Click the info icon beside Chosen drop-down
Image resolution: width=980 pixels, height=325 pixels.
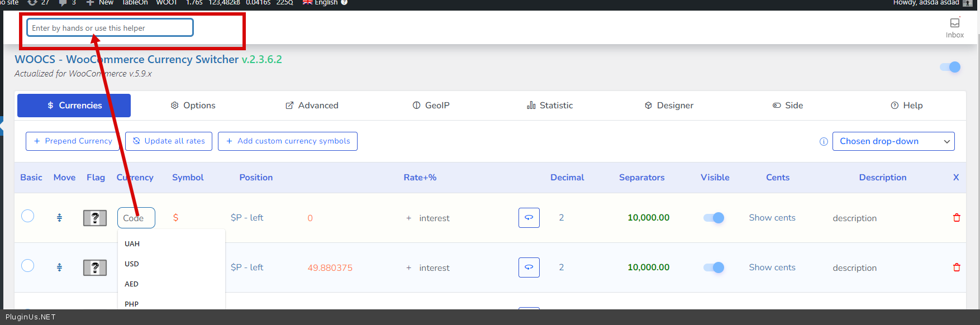[x=823, y=141]
